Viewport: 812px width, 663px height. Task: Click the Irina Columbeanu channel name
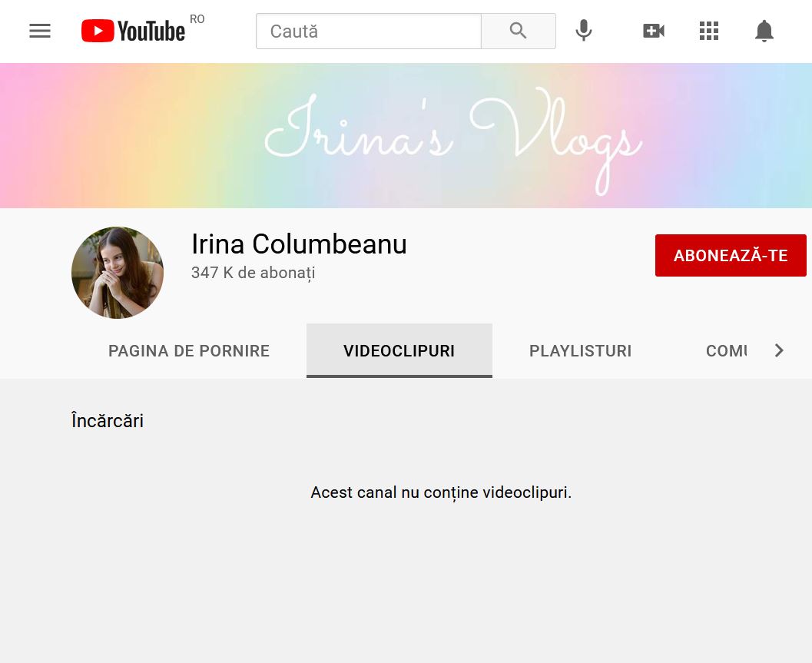click(299, 244)
